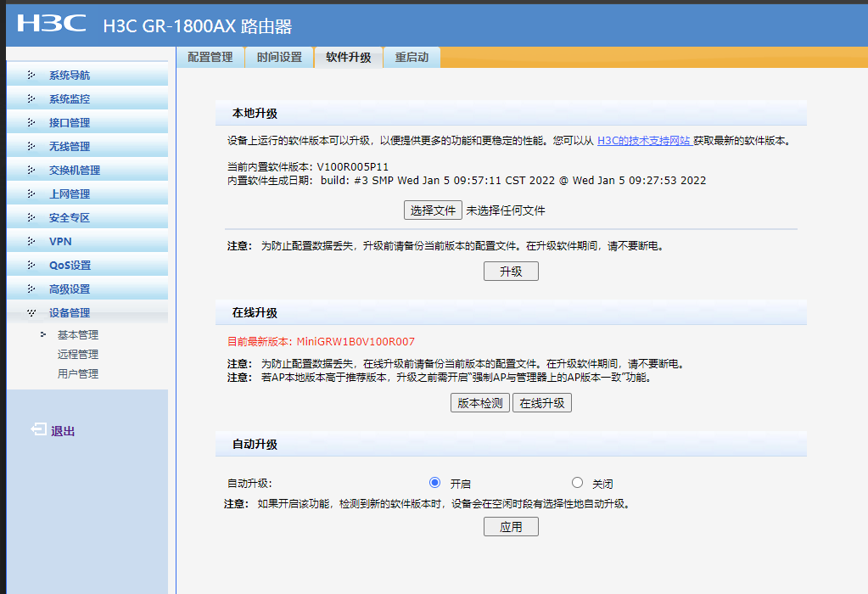This screenshot has width=868, height=594.
Task: Click 选择文件 file chooser button
Action: pyautogui.click(x=433, y=210)
